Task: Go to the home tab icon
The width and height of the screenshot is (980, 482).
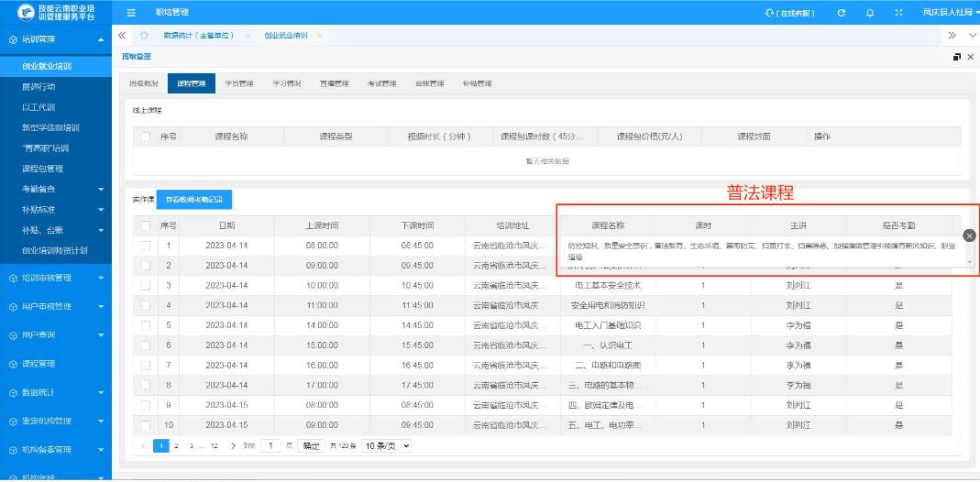Action: coord(145,35)
